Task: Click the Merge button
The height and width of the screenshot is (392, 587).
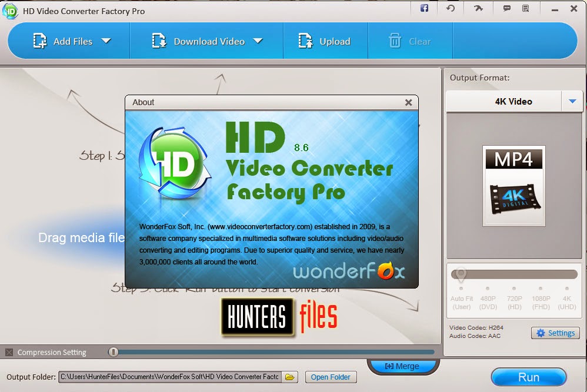Action: click(402, 366)
